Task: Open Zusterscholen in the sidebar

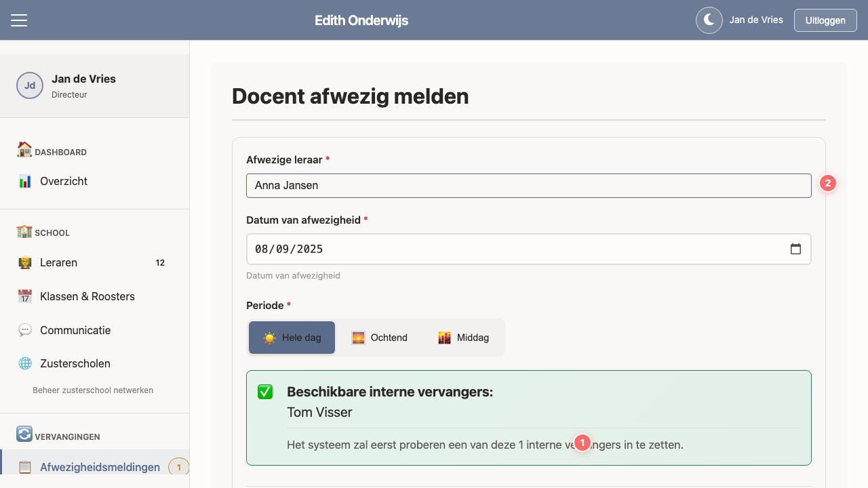Action: point(95,363)
